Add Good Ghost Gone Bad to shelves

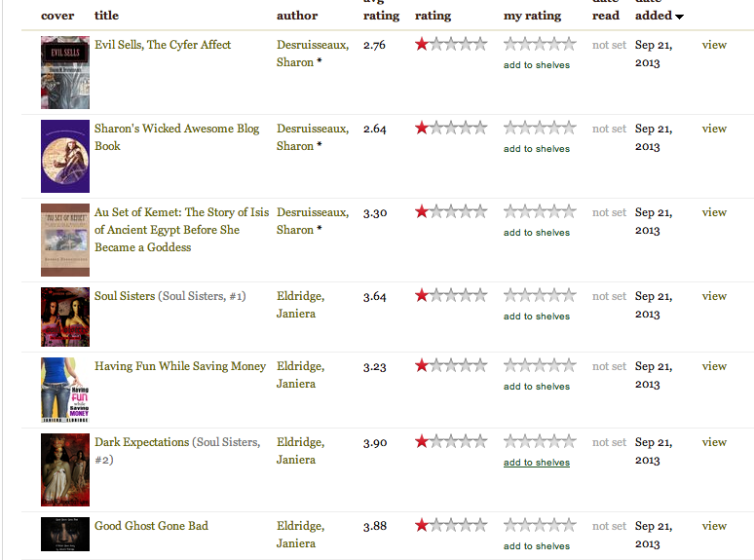click(537, 546)
